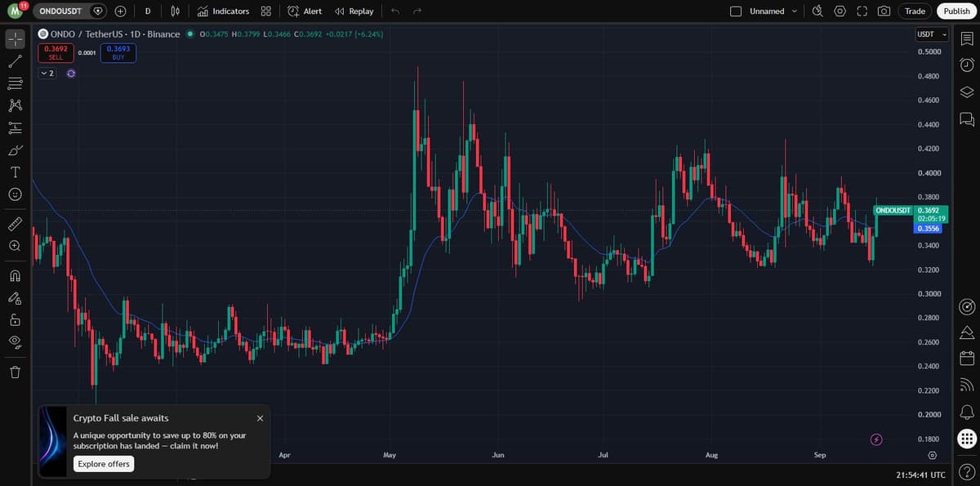
Task: Open the news feed icon
Action: tap(967, 385)
